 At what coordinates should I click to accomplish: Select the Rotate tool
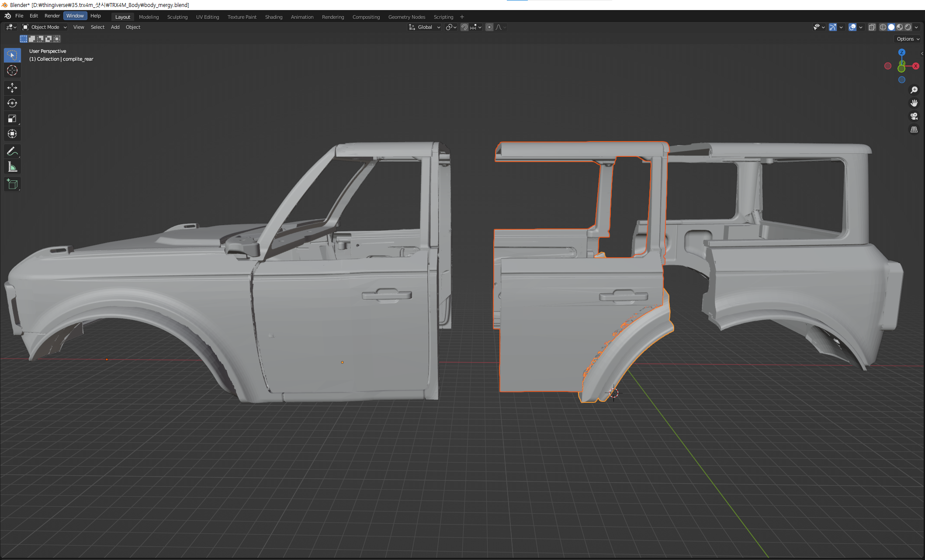pyautogui.click(x=12, y=103)
